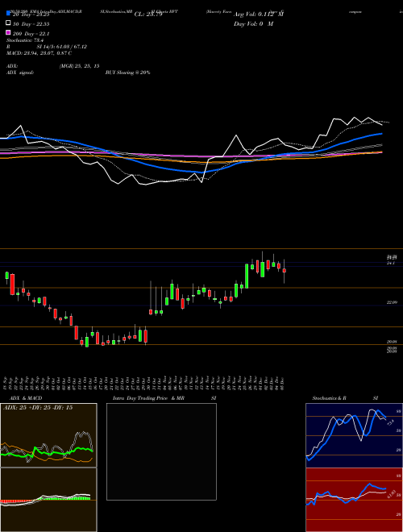The height and width of the screenshot is (532, 403).
Task: Click the magenta 200 Day legend swatch
Action: point(8,32)
